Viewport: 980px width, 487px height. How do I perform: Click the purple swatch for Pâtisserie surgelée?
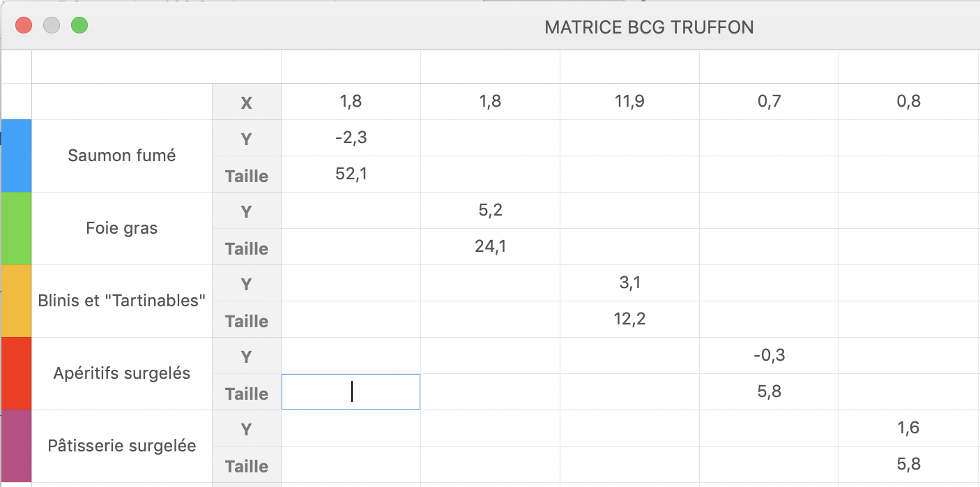(17, 446)
